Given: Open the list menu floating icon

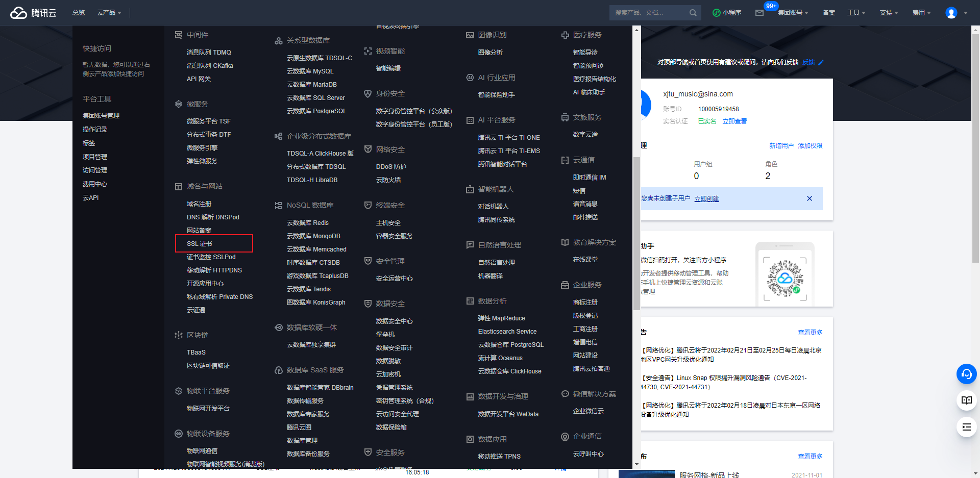Looking at the screenshot, I should (966, 427).
